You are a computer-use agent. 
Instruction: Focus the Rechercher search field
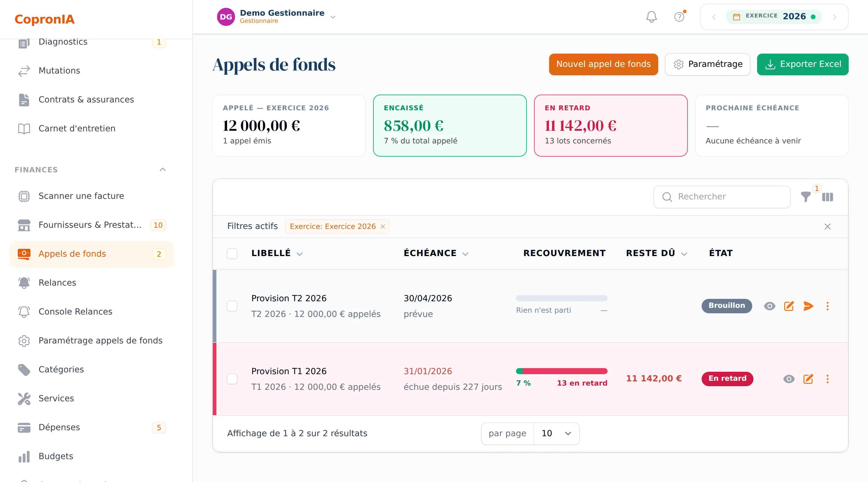pos(722,197)
